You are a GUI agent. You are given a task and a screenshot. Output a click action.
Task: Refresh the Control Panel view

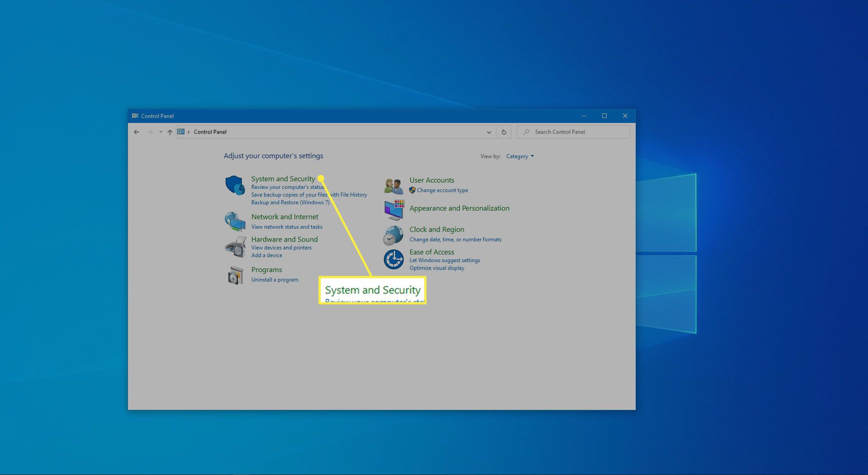[504, 132]
